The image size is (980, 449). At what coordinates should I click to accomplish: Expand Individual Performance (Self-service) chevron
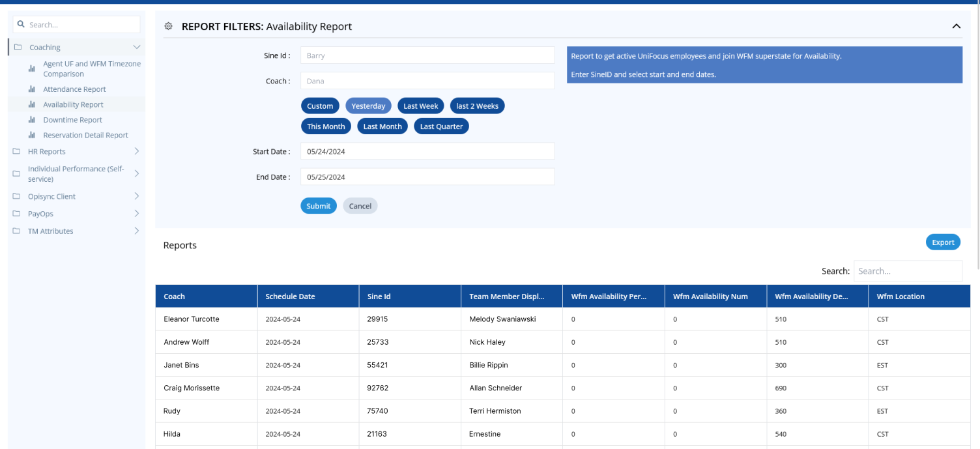[136, 173]
